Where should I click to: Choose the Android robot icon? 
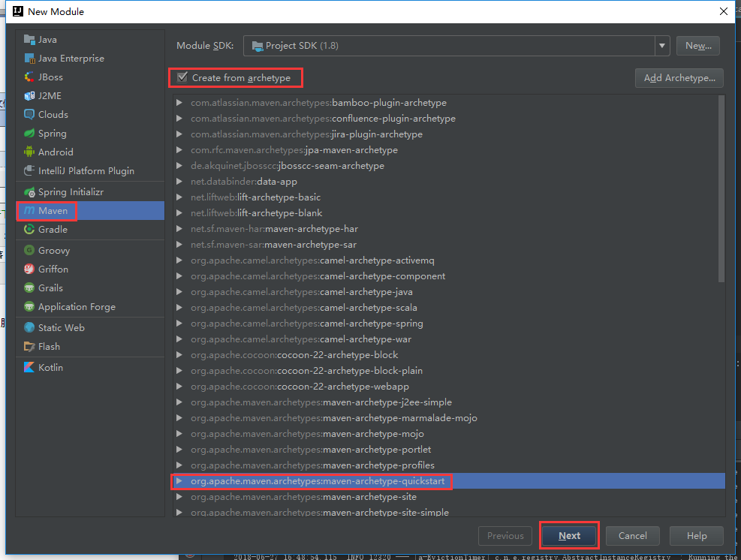pyautogui.click(x=29, y=152)
